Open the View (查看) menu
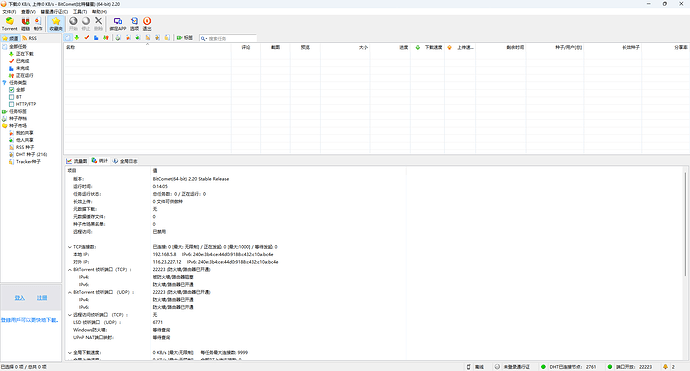Viewport: 690px width, 371px height. pyautogui.click(x=28, y=11)
